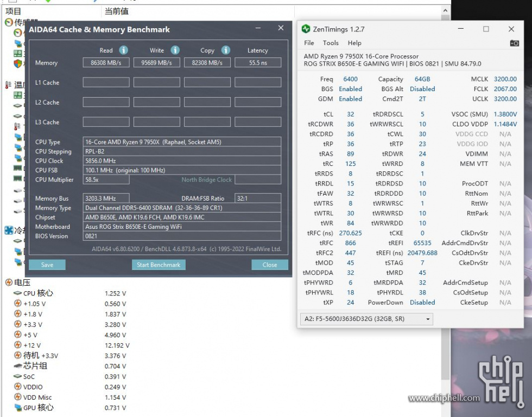Click the Close button in AIDA64 benchmark
Screen dimensions: 532x417
[x=270, y=265]
